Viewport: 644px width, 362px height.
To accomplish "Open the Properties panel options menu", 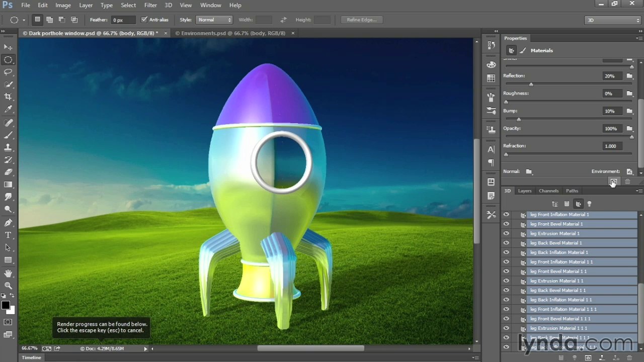I will click(639, 38).
